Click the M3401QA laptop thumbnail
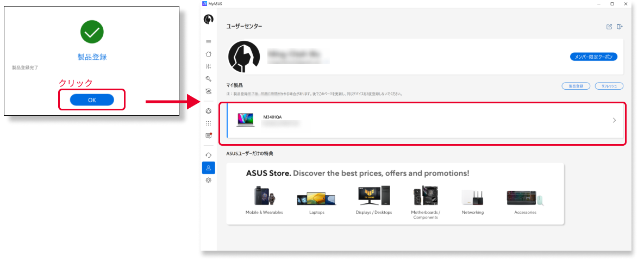This screenshot has width=644, height=261. click(x=246, y=120)
